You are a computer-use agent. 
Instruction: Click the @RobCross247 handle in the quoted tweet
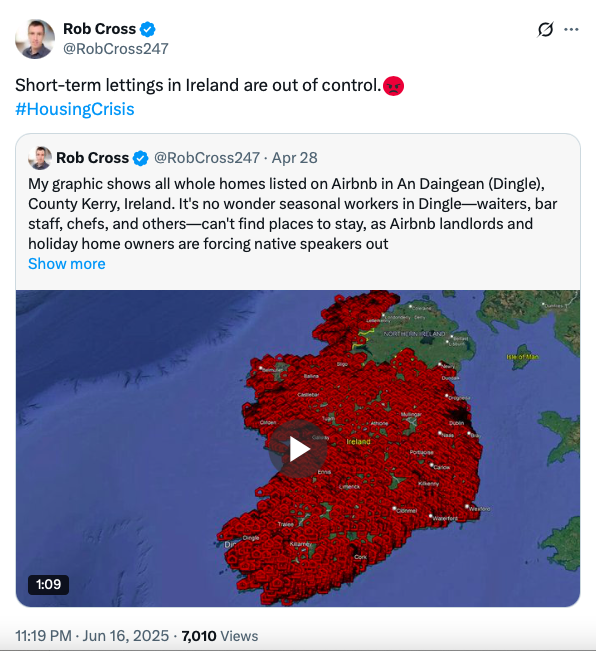207,158
